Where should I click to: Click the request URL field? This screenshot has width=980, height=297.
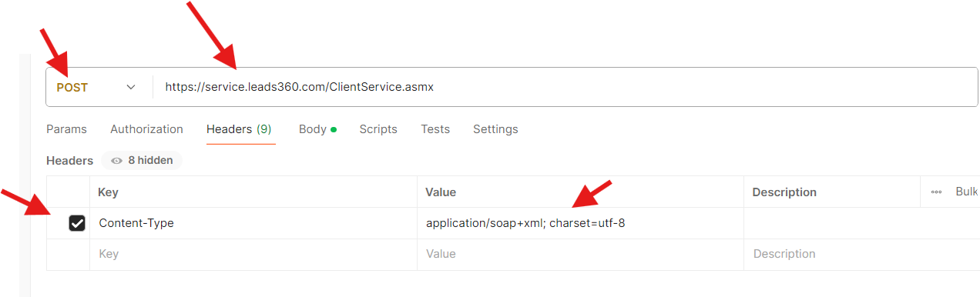(x=566, y=87)
